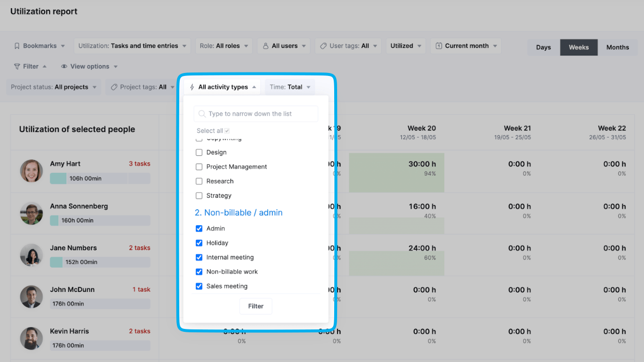Click the Anna Sonnenberg name
644x362 pixels.
click(x=79, y=206)
